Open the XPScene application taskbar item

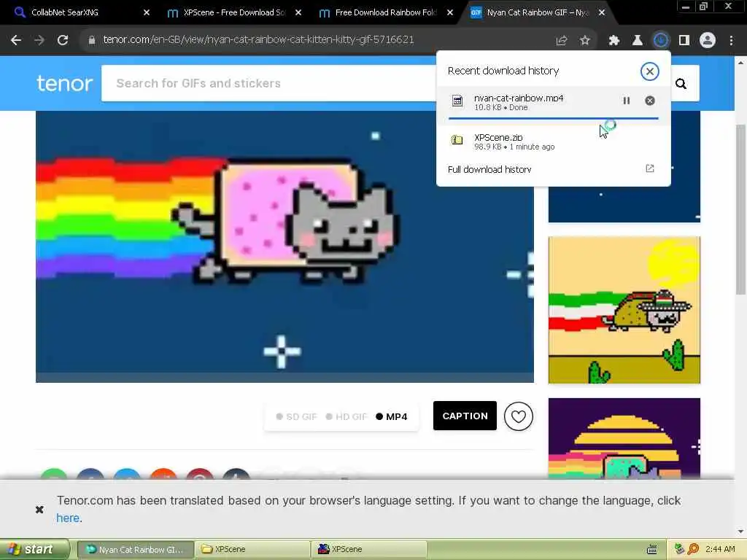click(x=369, y=550)
